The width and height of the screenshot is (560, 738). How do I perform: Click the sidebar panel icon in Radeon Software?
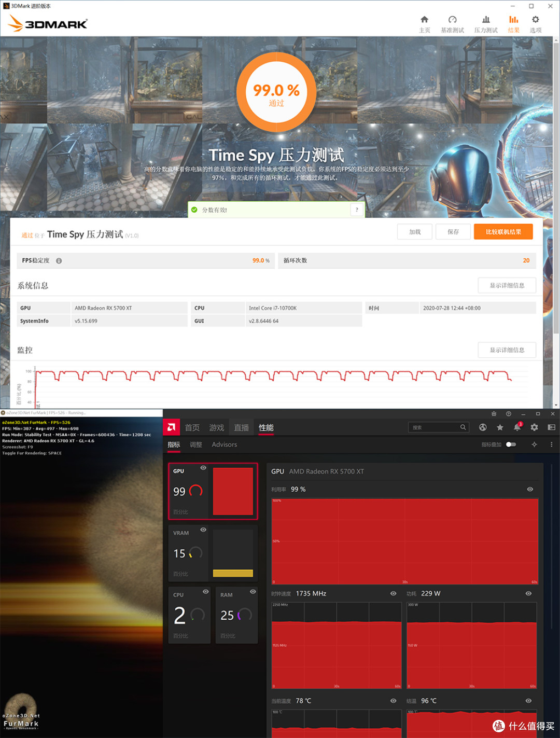(551, 427)
